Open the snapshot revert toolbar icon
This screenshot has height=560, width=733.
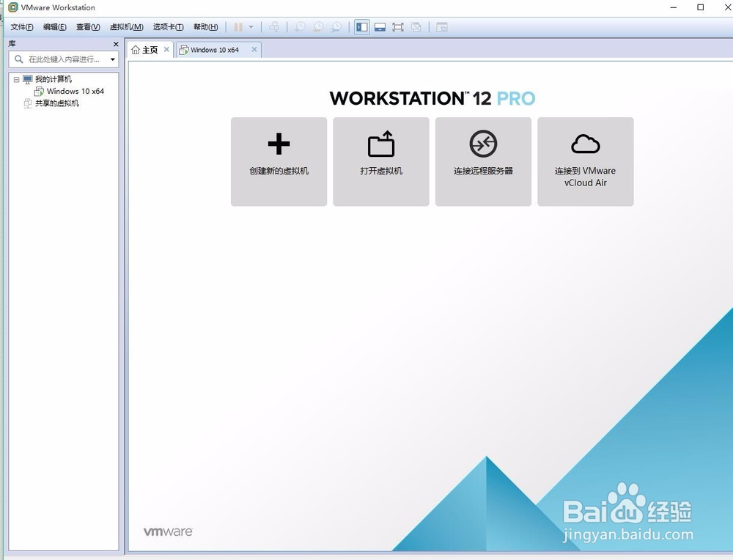pos(318,27)
